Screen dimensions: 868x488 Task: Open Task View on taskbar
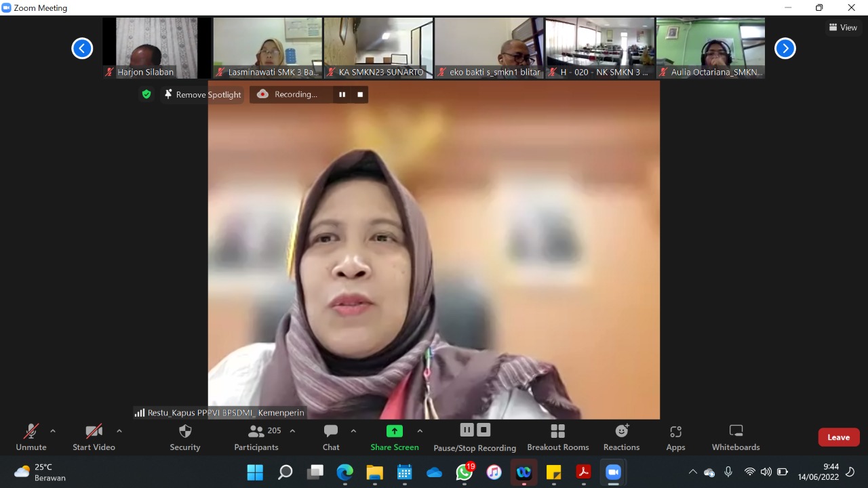pos(315,472)
